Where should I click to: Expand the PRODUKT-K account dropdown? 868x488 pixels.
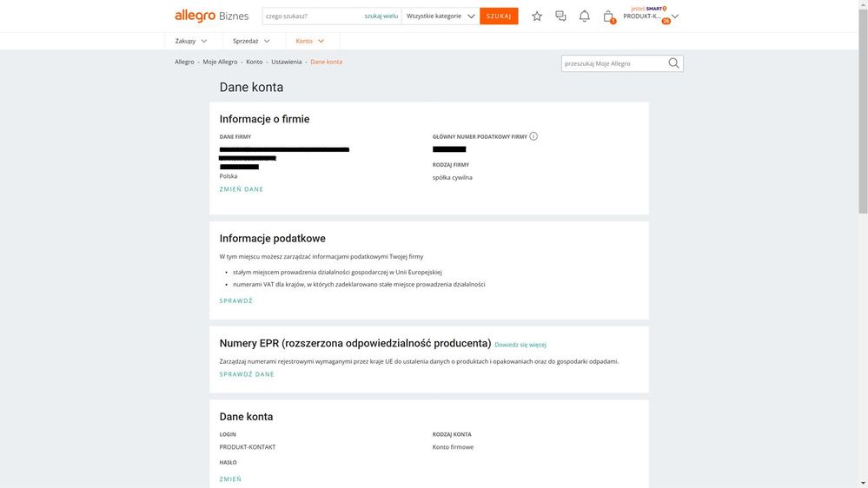675,16
